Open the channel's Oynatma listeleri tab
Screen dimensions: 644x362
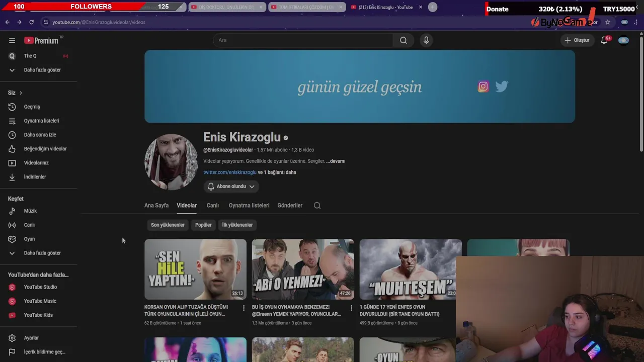249,205
